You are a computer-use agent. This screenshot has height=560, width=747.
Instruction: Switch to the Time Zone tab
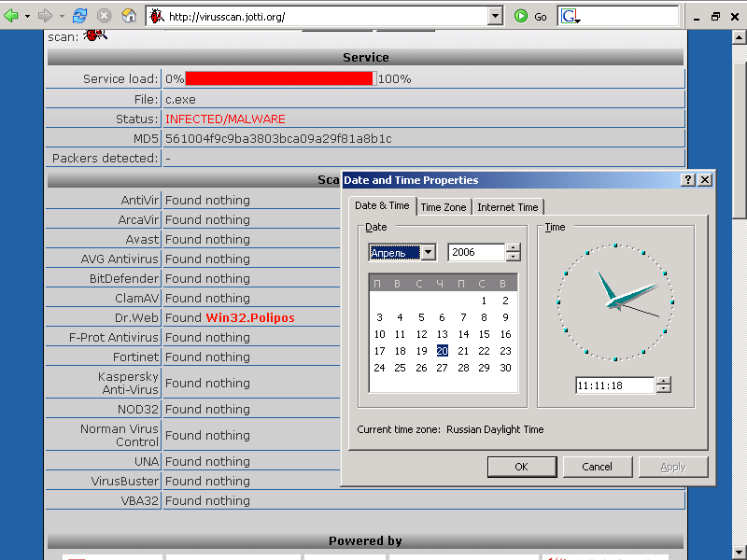(x=444, y=207)
